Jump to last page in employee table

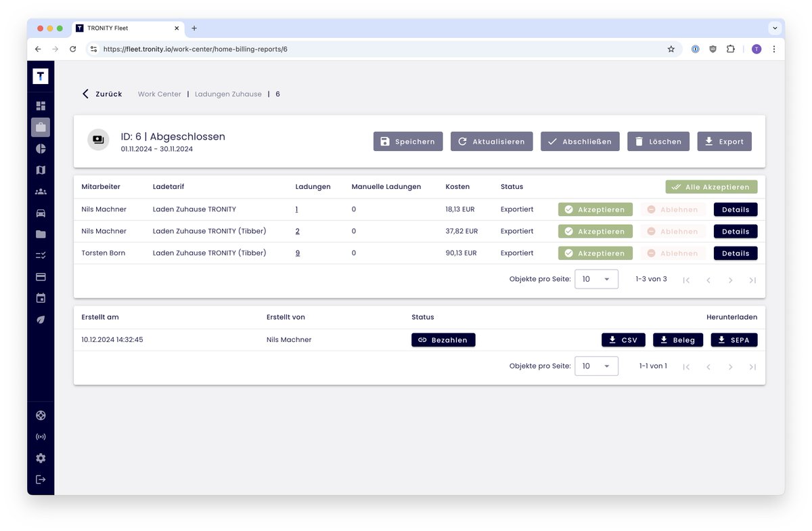tap(752, 280)
